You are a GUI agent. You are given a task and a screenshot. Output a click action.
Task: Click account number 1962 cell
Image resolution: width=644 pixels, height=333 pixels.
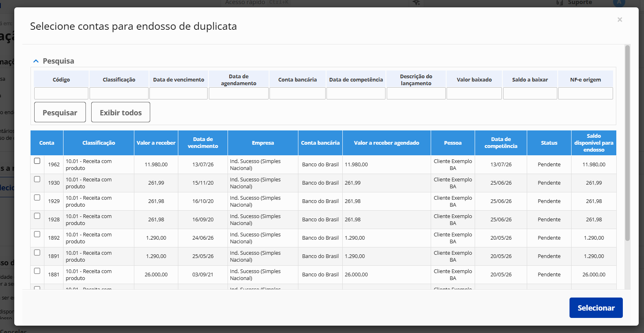click(54, 165)
